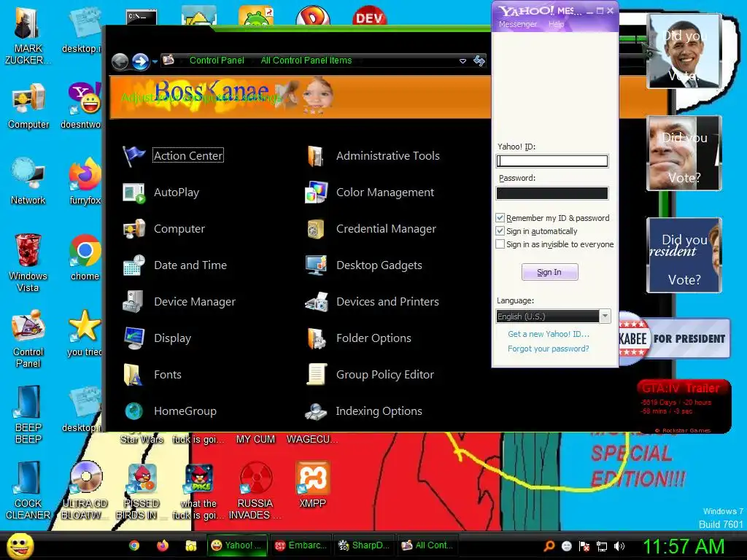Open the AutoPlay icon
This screenshot has height=560, width=747.
[133, 192]
